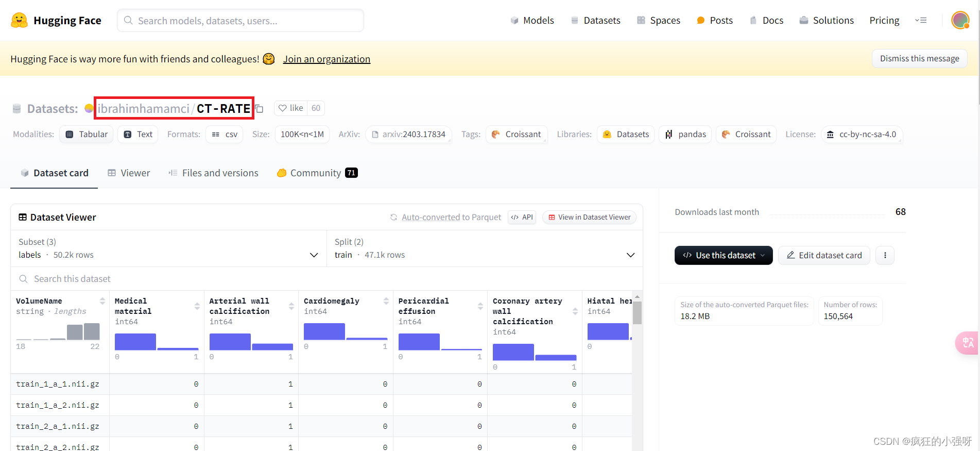Select row train_1_a_1.nii.gz
980x451 pixels.
321,385
